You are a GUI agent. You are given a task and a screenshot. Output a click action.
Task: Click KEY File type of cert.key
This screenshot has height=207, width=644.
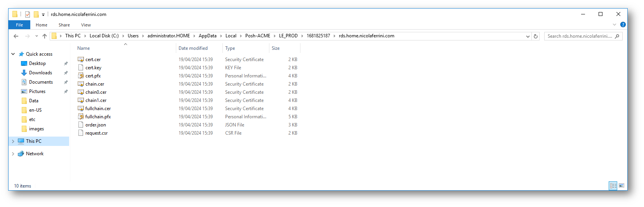click(233, 68)
